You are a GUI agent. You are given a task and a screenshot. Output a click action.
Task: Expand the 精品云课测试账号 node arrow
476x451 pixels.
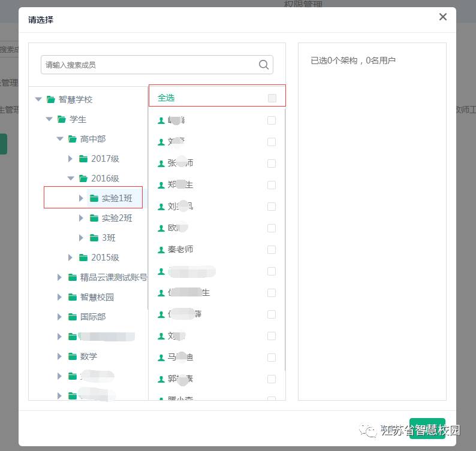(59, 277)
